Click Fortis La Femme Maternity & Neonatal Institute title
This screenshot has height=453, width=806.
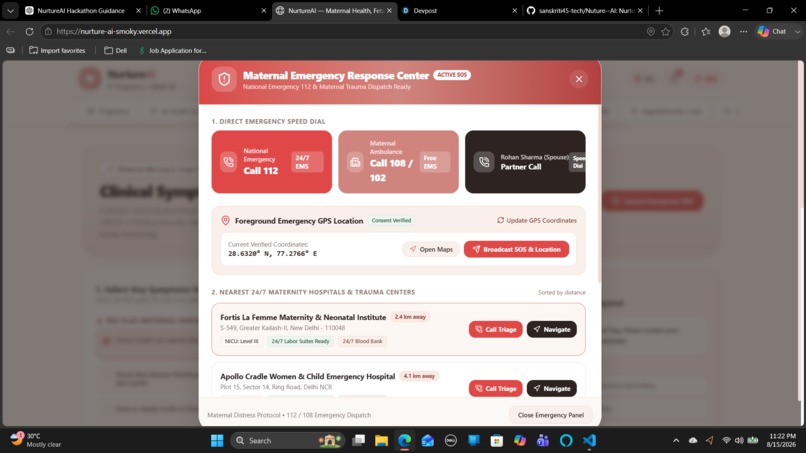click(x=303, y=317)
